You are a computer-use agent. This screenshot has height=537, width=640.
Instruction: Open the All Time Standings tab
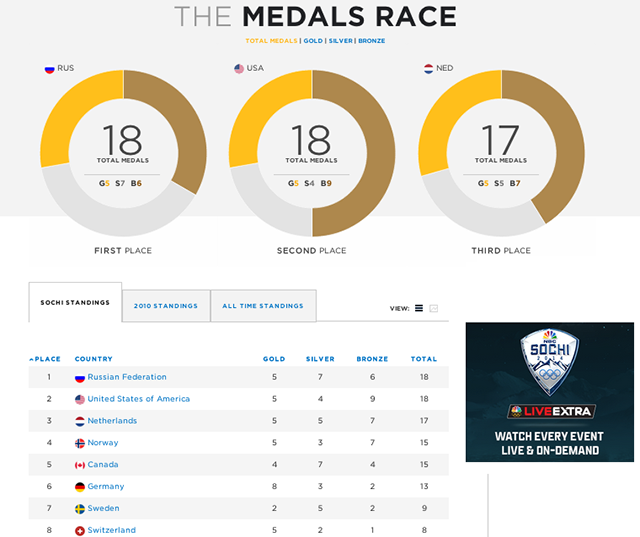[x=263, y=306]
